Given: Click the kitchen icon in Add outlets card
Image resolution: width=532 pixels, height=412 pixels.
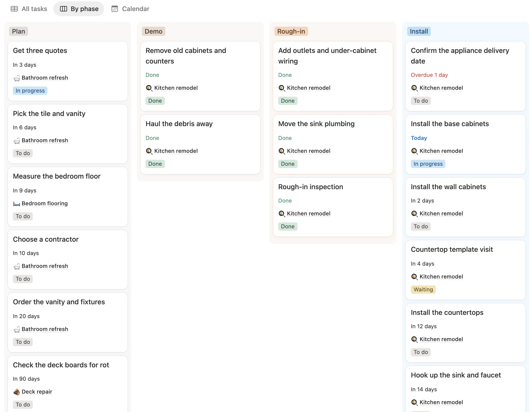Looking at the screenshot, I should [x=282, y=88].
